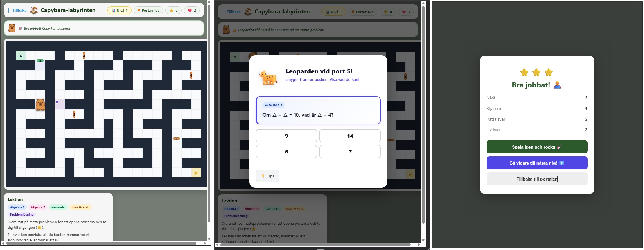
Task: Choose answer 5 in the leopard question
Action: (286, 152)
